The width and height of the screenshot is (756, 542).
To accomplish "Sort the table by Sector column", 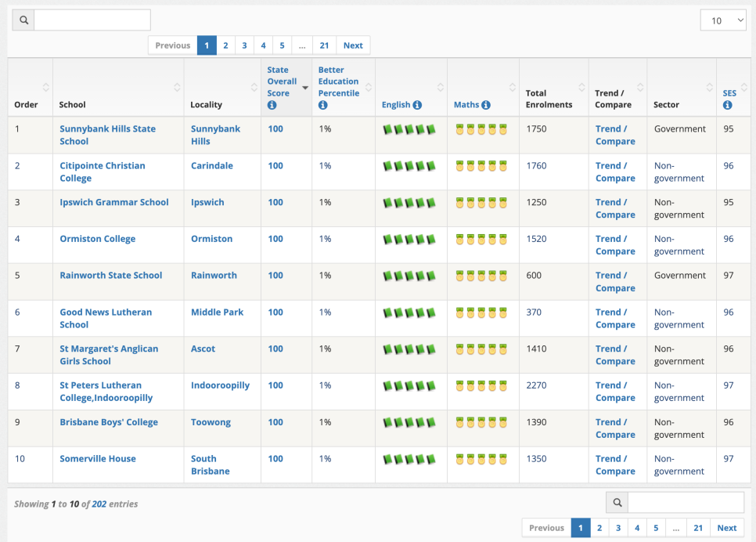I will (x=666, y=105).
